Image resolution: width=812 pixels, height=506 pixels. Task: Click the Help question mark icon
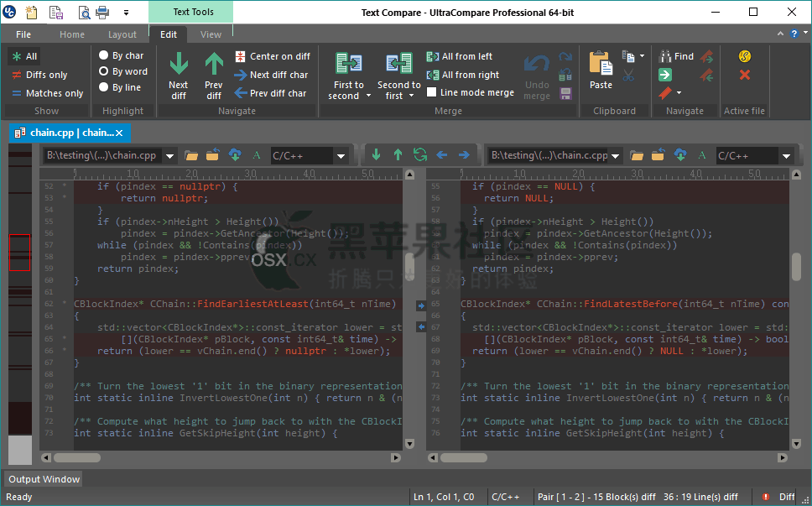[x=794, y=34]
